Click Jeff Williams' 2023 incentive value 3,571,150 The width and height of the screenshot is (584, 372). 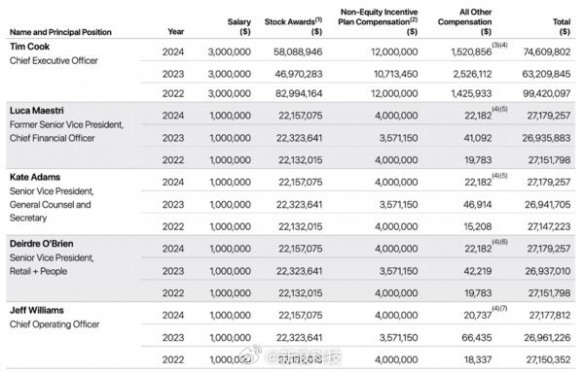pyautogui.click(x=399, y=338)
